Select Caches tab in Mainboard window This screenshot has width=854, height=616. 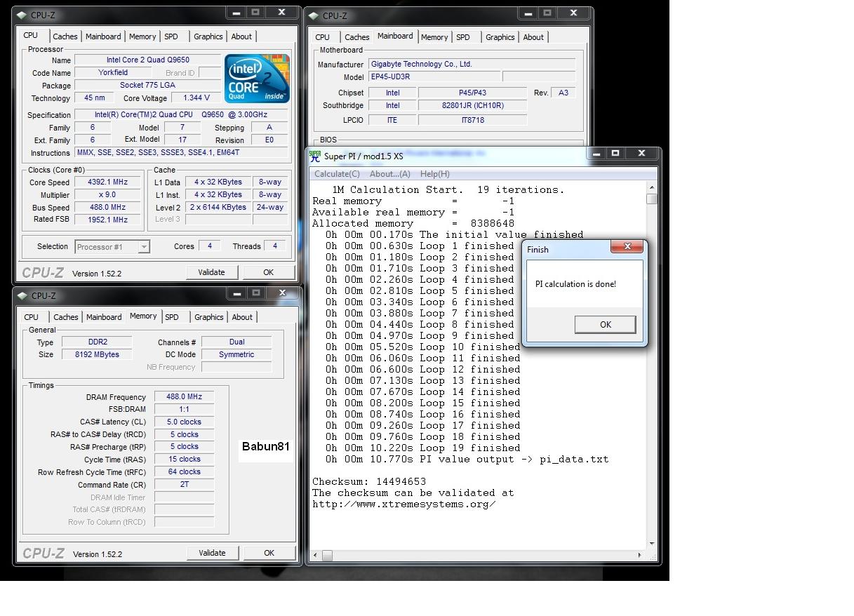tap(357, 37)
